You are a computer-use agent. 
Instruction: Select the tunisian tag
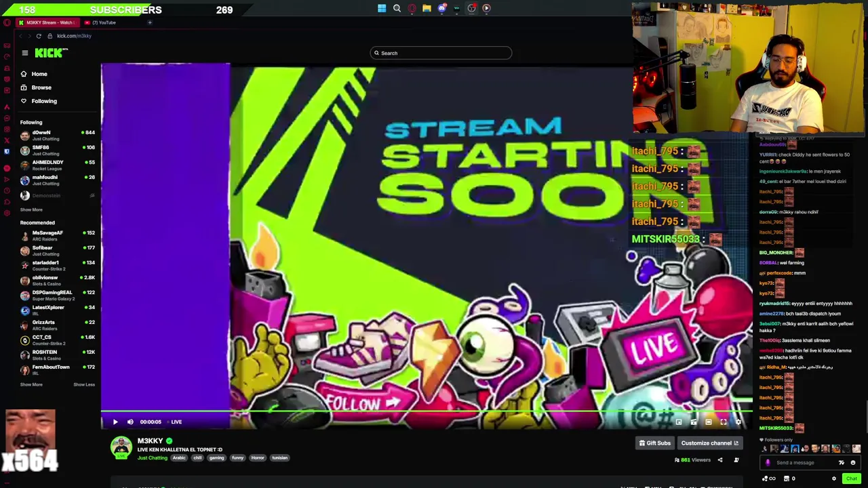click(x=280, y=457)
